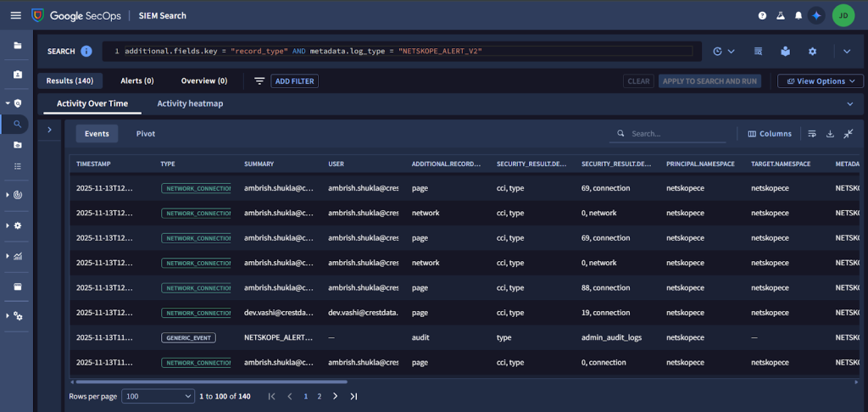Switch to the Pivot tab
This screenshot has height=412, width=868.
146,133
